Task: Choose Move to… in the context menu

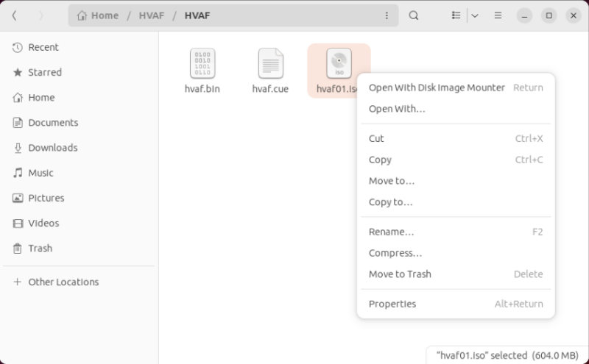Action: coord(456,181)
